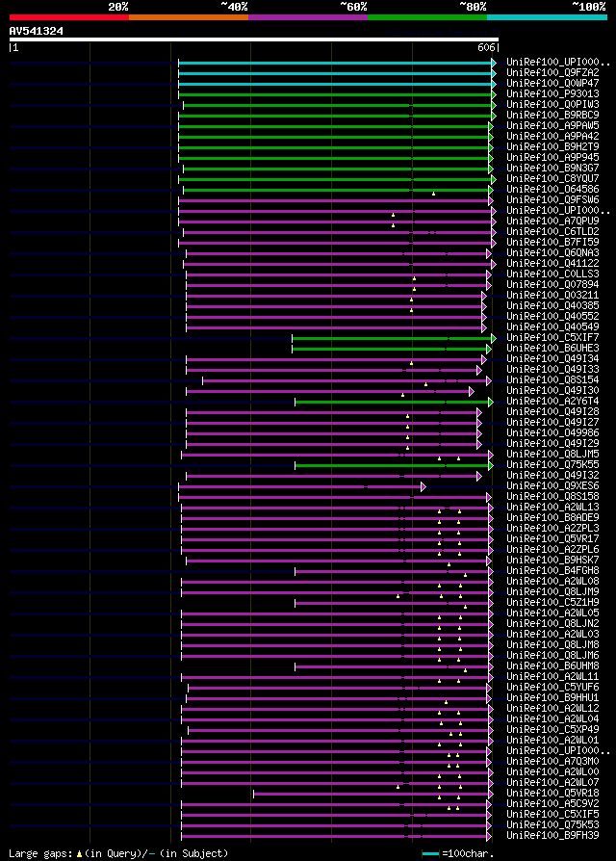Select the UniRef100_Q5VR18 label
The height and width of the screenshot is (861, 616).
click(x=552, y=793)
